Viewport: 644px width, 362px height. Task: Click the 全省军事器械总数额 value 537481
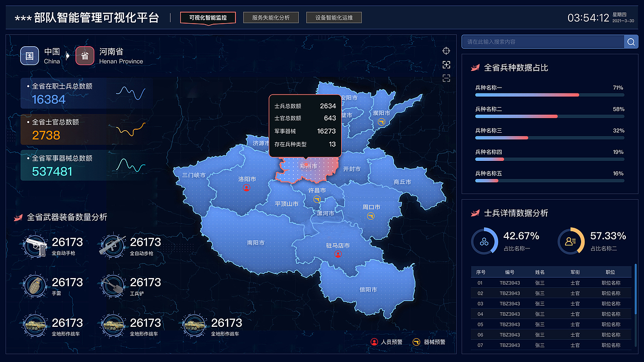click(52, 171)
